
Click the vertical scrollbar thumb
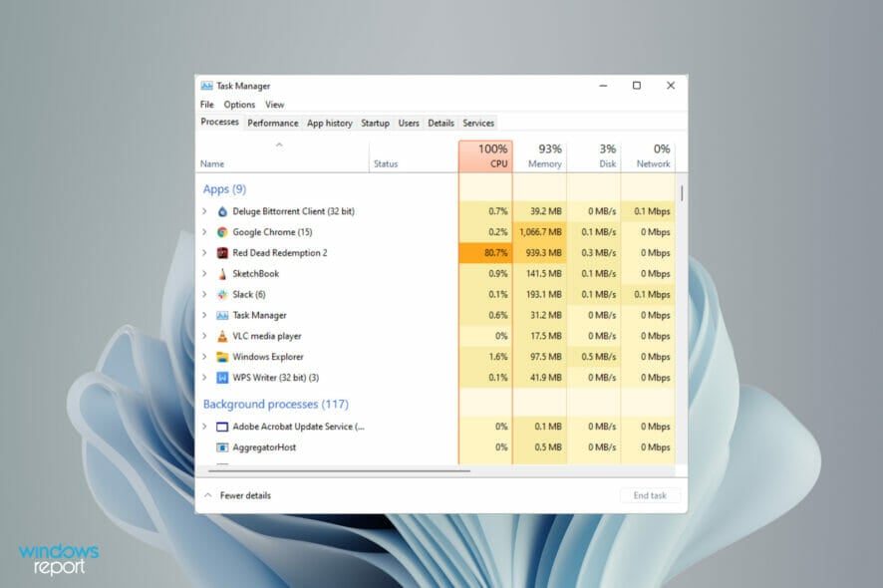click(682, 193)
